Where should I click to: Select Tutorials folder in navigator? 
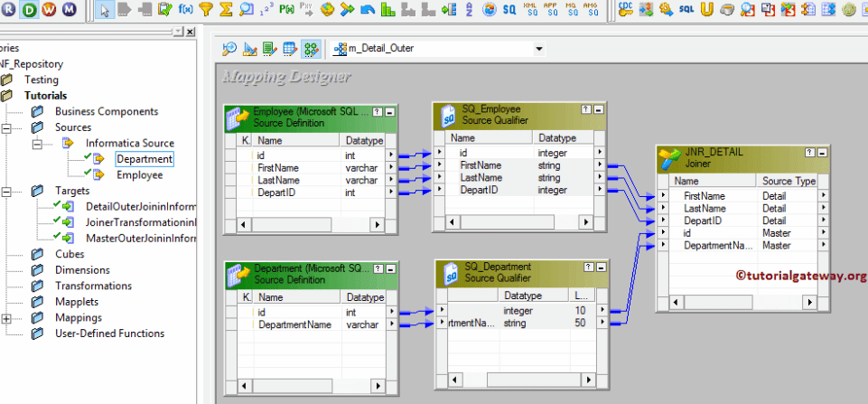(x=45, y=95)
